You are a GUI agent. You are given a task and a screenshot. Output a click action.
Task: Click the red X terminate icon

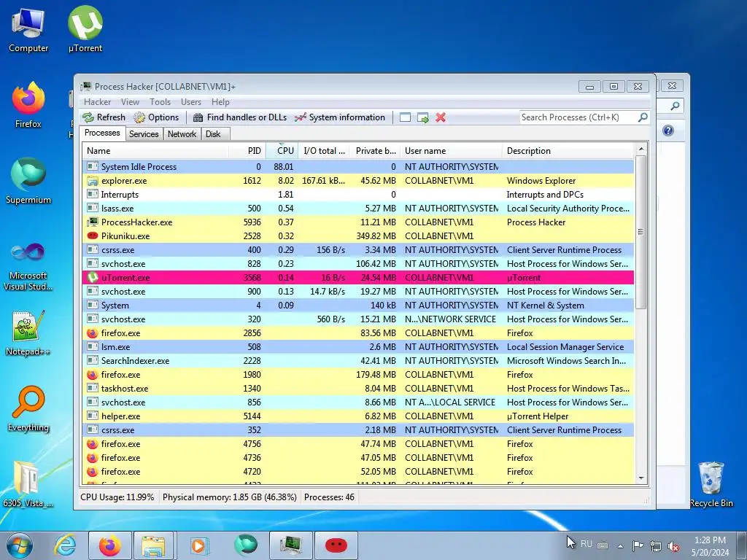click(441, 117)
